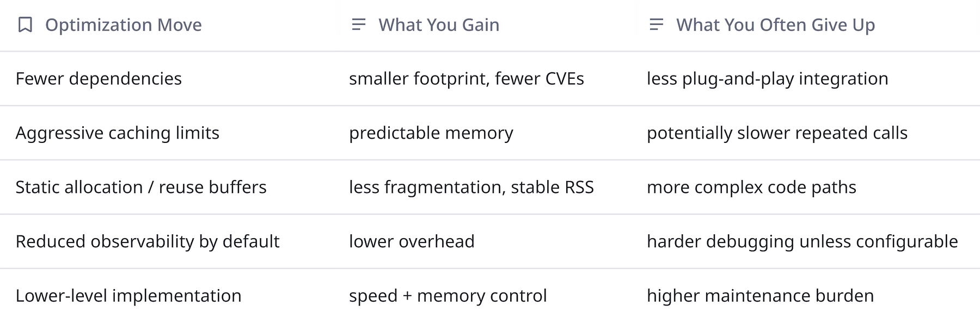Viewport: 980px width, 318px height.
Task: Select the Optimization Move column header
Action: [124, 25]
